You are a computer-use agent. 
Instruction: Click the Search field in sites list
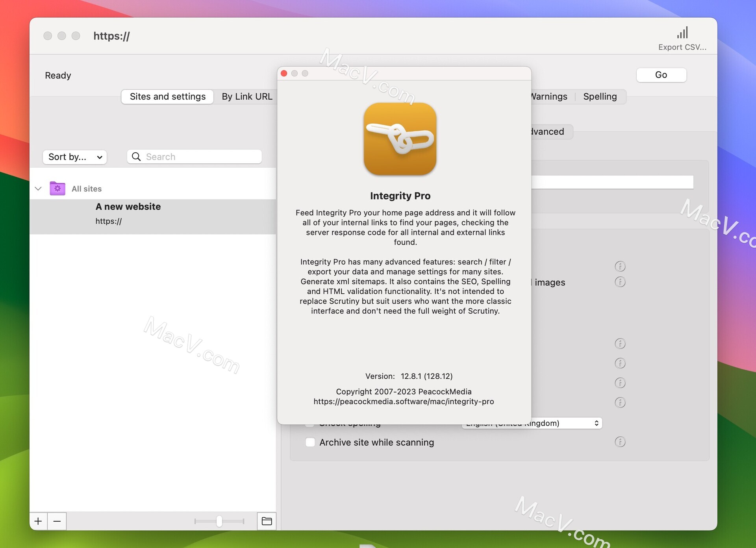click(194, 157)
